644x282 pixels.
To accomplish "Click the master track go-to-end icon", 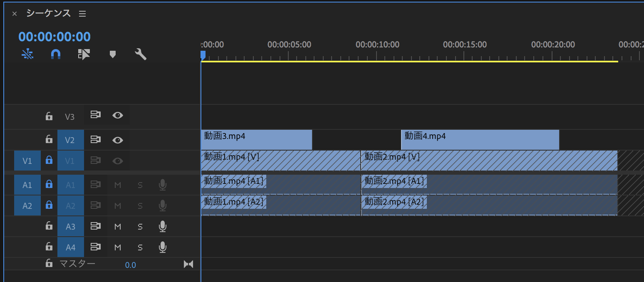I will 188,264.
